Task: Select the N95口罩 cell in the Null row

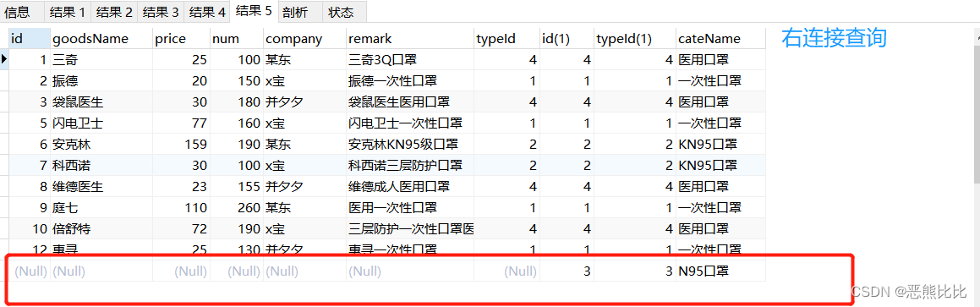Action: pyautogui.click(x=720, y=271)
